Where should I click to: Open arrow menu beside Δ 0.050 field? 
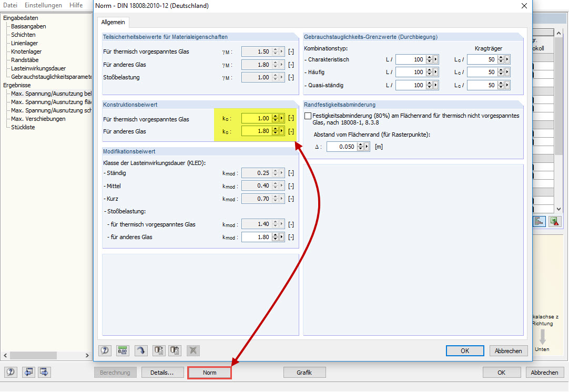click(x=367, y=147)
